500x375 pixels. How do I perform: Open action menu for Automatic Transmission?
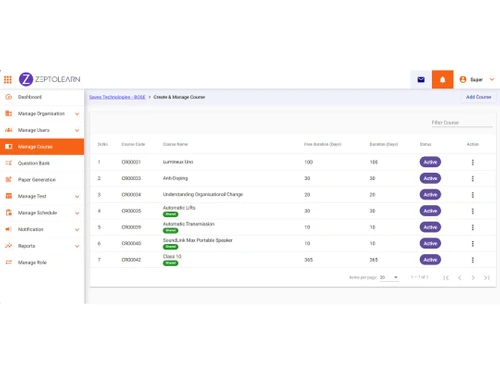coord(473,227)
